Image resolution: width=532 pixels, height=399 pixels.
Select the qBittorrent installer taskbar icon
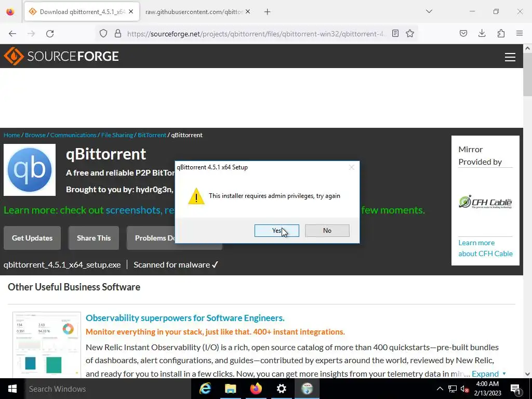point(307,389)
